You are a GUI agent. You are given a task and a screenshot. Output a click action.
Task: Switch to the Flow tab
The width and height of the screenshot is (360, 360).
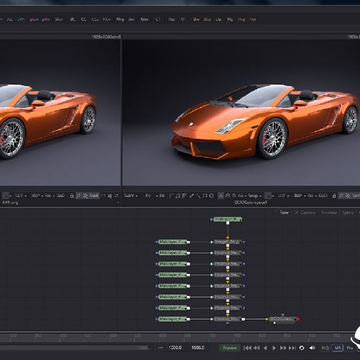[x=284, y=212]
